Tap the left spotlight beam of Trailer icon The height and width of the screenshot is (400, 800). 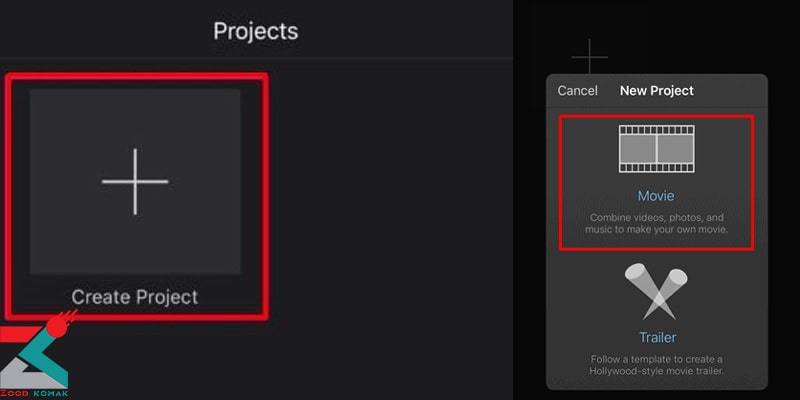click(644, 286)
